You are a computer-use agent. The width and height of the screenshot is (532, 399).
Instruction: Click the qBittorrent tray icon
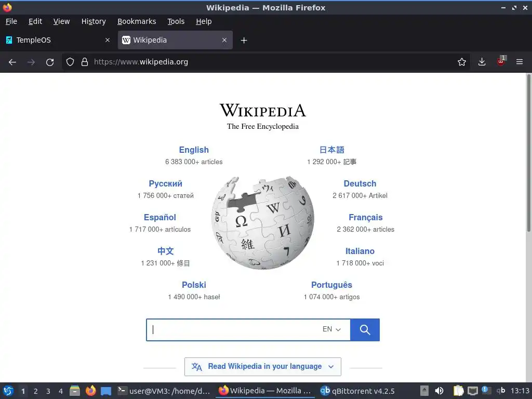pos(501,391)
